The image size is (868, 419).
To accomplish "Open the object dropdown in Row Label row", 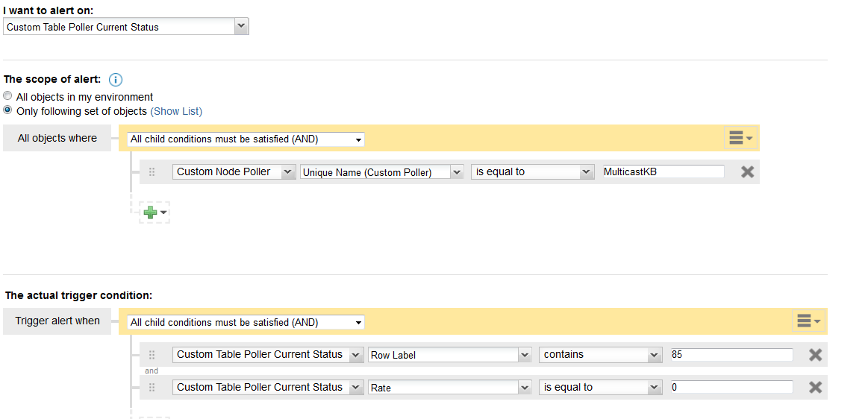I will coord(268,355).
